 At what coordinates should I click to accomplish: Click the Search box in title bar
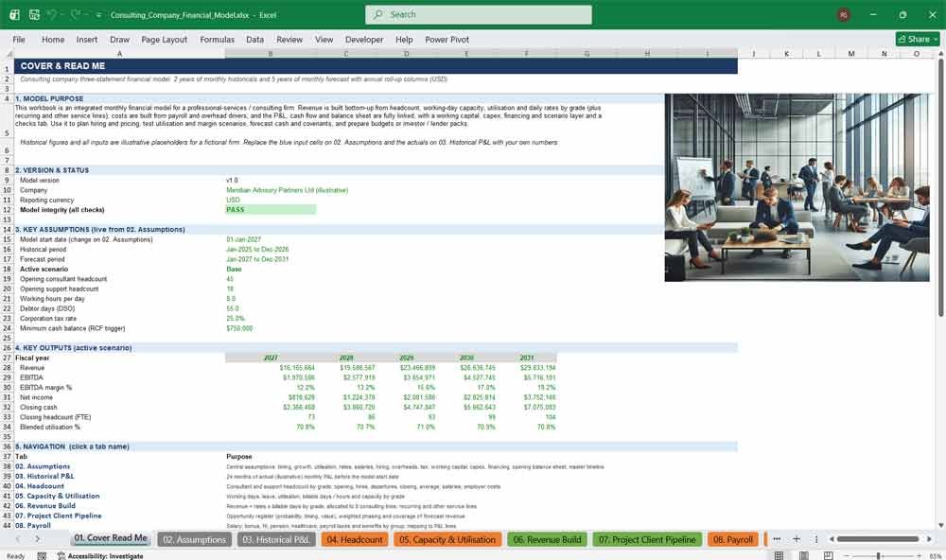pyautogui.click(x=479, y=14)
